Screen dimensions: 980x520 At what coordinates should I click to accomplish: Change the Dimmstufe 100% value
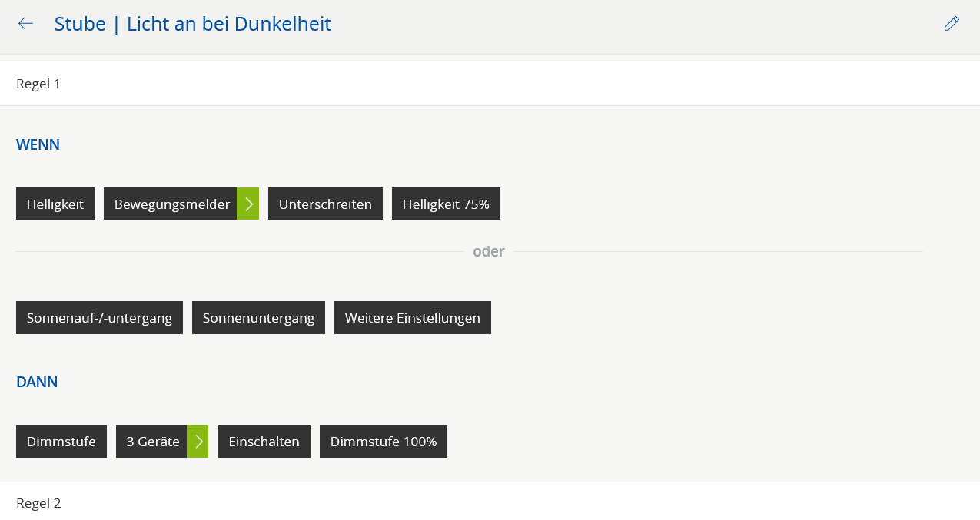(383, 442)
